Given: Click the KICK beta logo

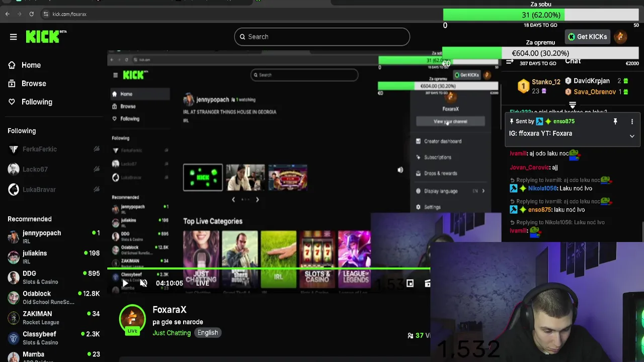Looking at the screenshot, I should click(46, 37).
